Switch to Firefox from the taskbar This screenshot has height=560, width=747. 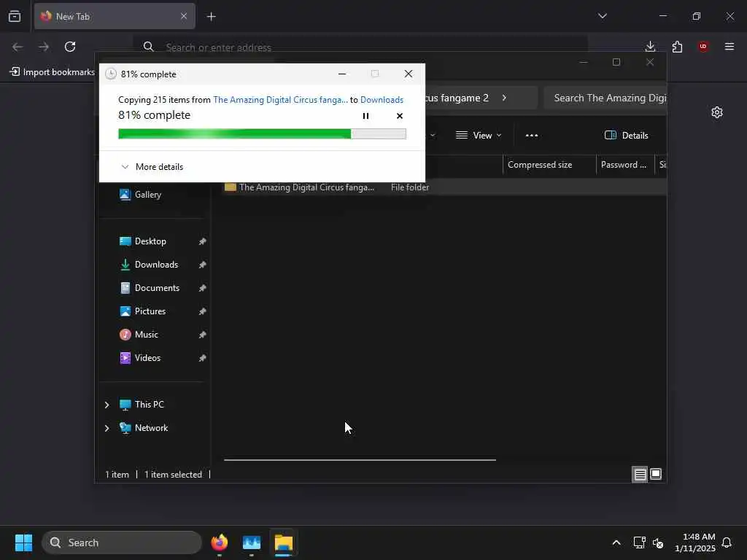click(x=219, y=542)
